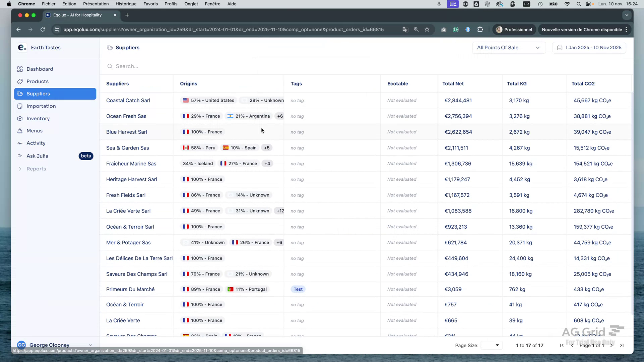The image size is (644, 362).
Task: Expand the George Clooney profile menu
Action: tap(90, 345)
